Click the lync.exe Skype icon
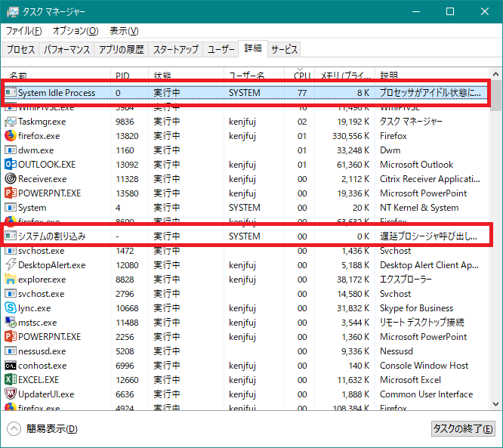 pos(11,308)
